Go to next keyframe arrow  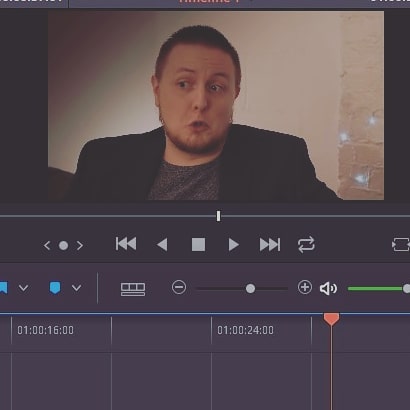(80, 246)
